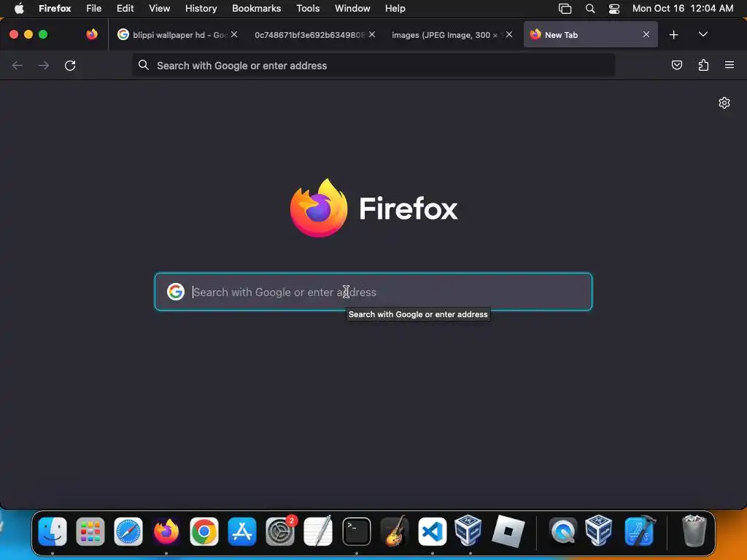Open Spotlight search in menu bar
This screenshot has width=747, height=560.
589,9
